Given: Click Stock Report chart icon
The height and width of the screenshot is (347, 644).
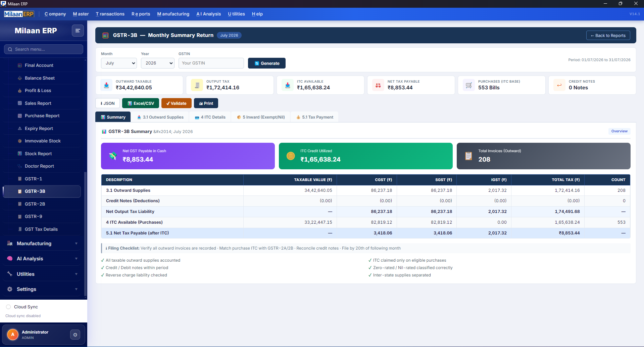Looking at the screenshot, I should tap(20, 154).
